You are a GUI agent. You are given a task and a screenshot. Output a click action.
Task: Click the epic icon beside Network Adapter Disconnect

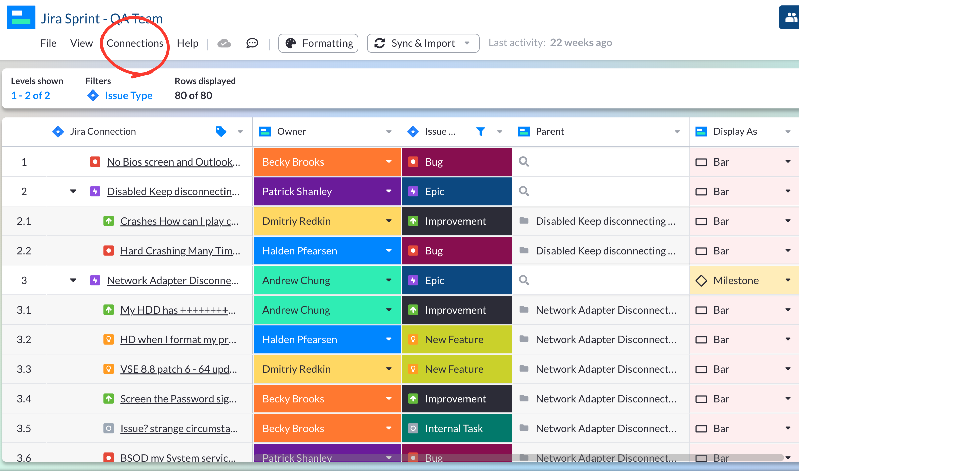pyautogui.click(x=95, y=280)
